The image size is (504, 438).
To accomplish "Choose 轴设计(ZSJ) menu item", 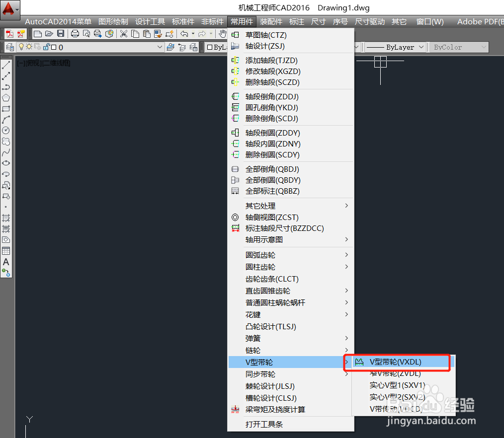I will [x=291, y=46].
